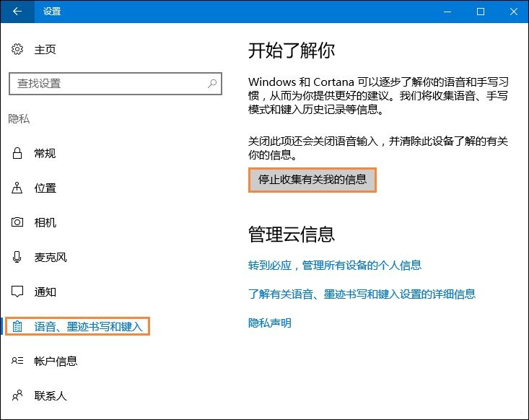Click the camera icon beside 相机
This screenshot has height=420, width=529.
pos(17,222)
